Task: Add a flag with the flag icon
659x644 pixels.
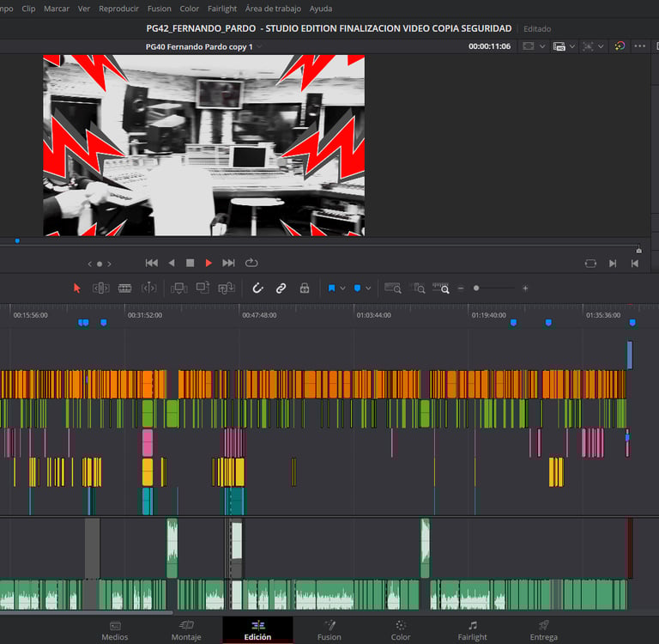Action: pos(331,289)
